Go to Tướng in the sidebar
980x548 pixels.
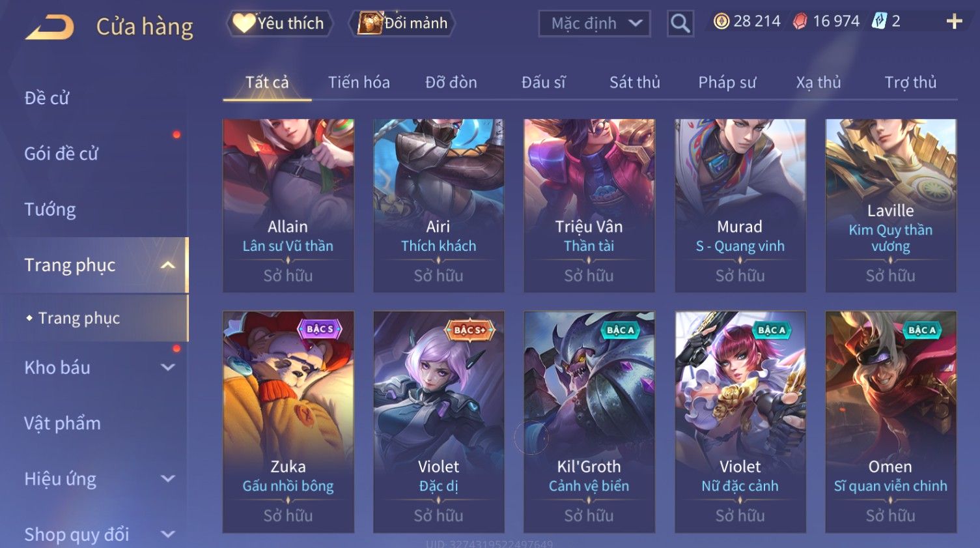point(50,210)
